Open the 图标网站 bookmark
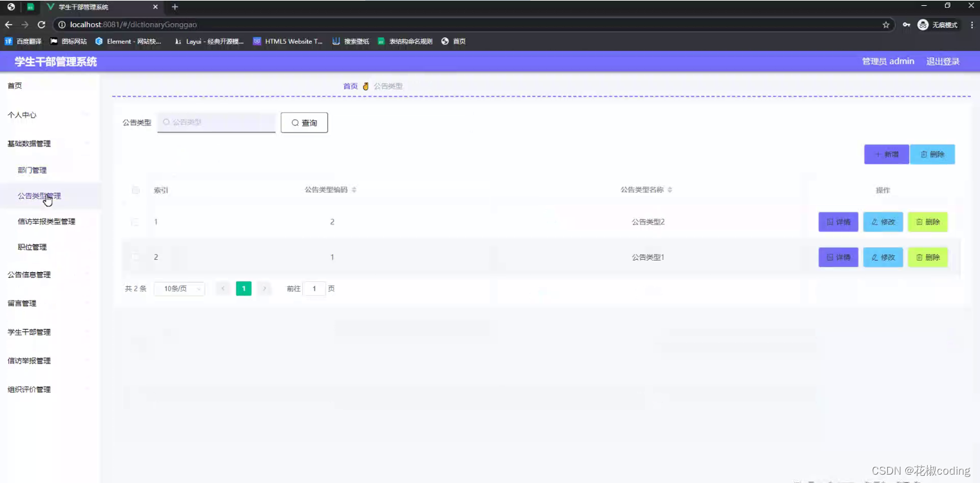Screen dimensions: 980x483 [68, 41]
